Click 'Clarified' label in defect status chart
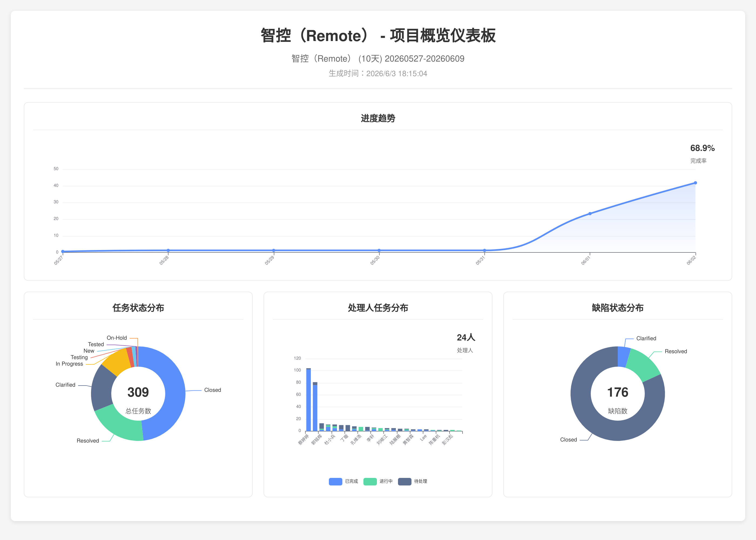 pyautogui.click(x=646, y=338)
